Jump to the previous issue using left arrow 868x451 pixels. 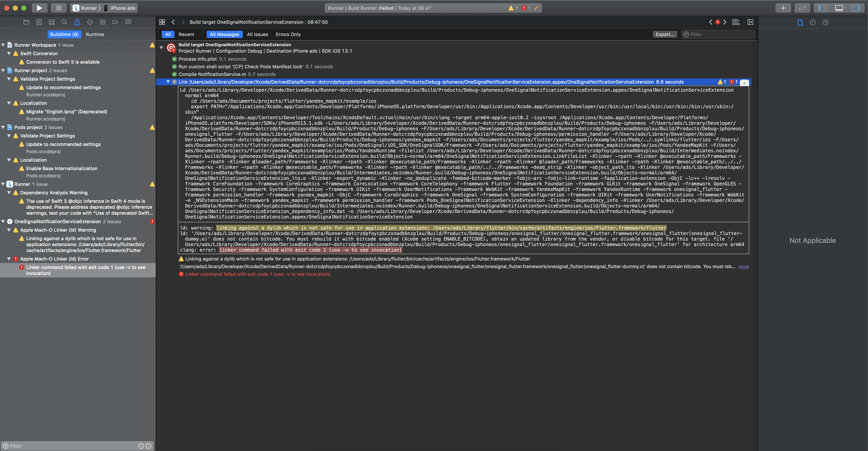711,22
